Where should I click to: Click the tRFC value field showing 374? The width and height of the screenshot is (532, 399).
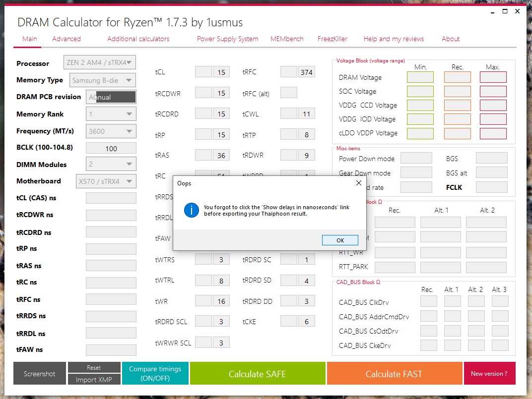(x=306, y=72)
